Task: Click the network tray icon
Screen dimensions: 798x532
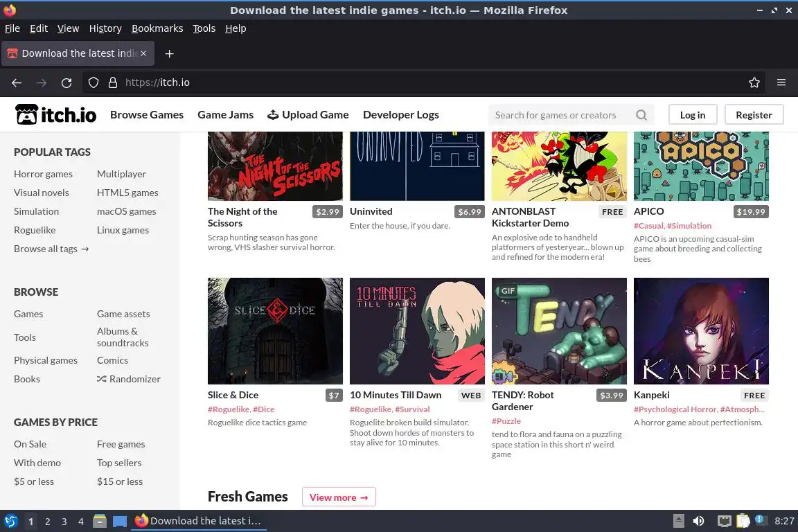Action: 724,521
